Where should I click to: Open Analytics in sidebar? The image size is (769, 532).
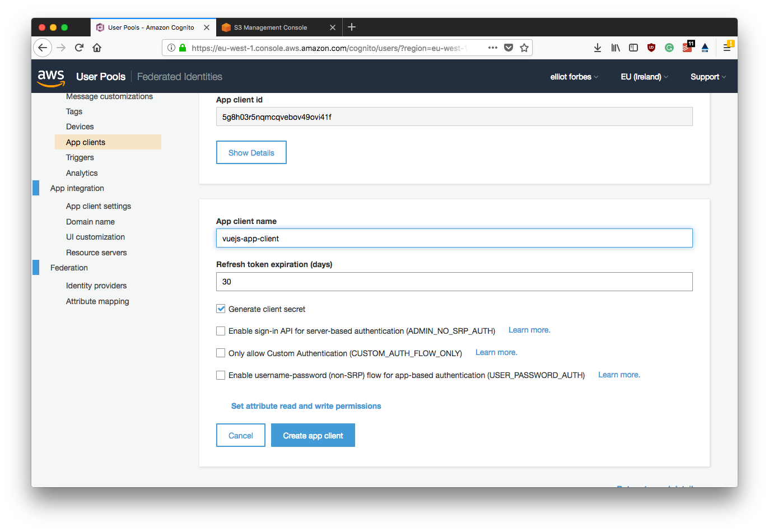[82, 173]
